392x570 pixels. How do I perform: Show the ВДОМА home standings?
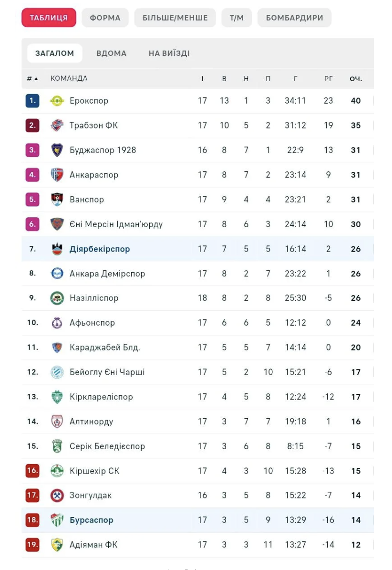pos(111,53)
